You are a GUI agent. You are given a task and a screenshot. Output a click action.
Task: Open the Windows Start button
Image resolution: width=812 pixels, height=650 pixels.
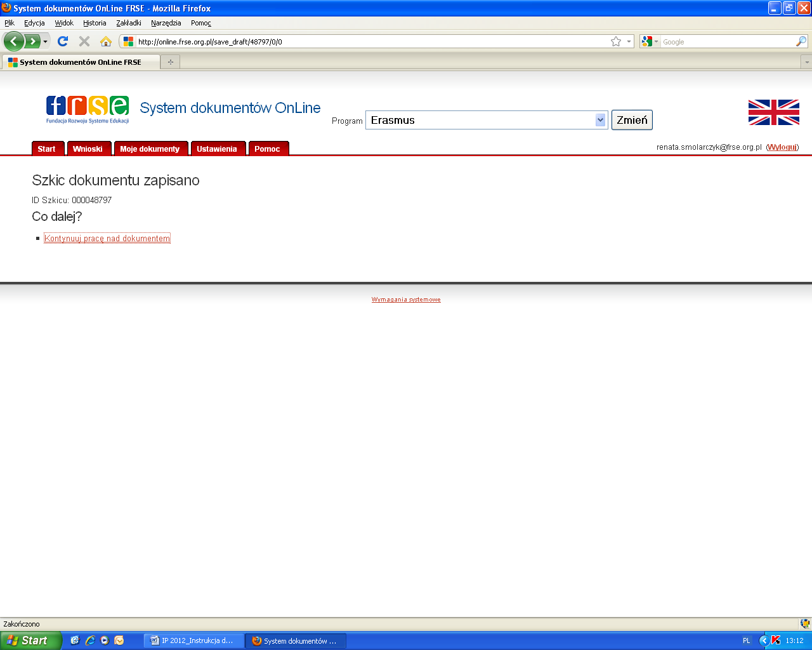30,640
